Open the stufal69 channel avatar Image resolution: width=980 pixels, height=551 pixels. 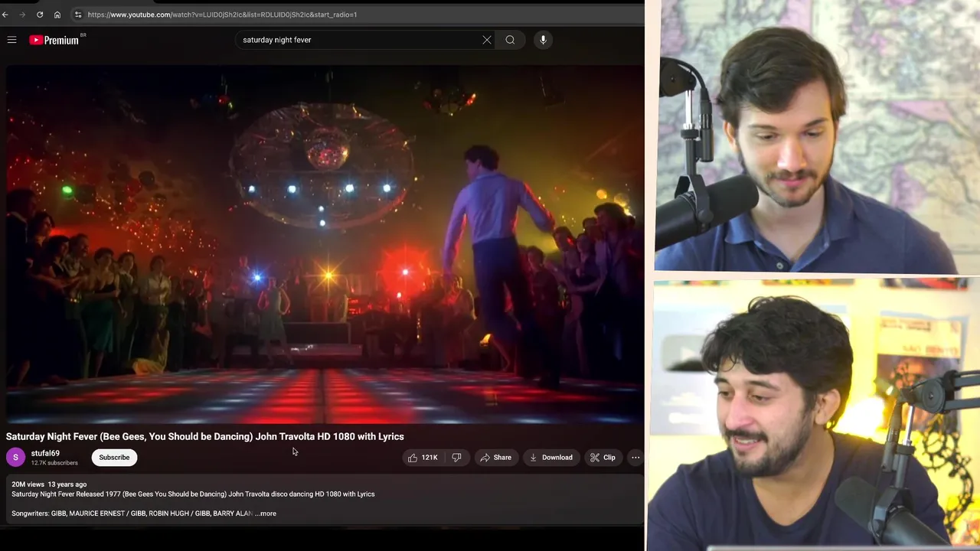15,458
